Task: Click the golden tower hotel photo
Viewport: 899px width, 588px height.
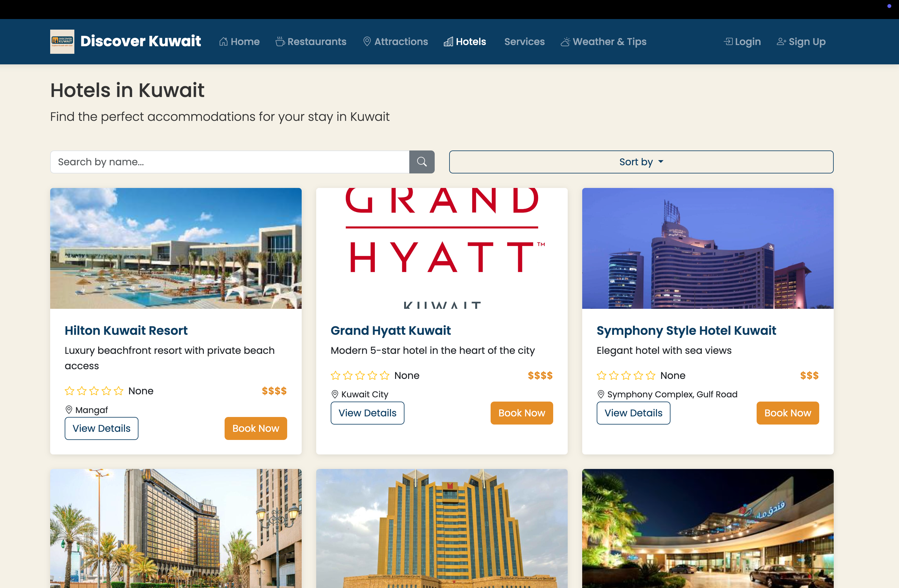Action: tap(442, 528)
